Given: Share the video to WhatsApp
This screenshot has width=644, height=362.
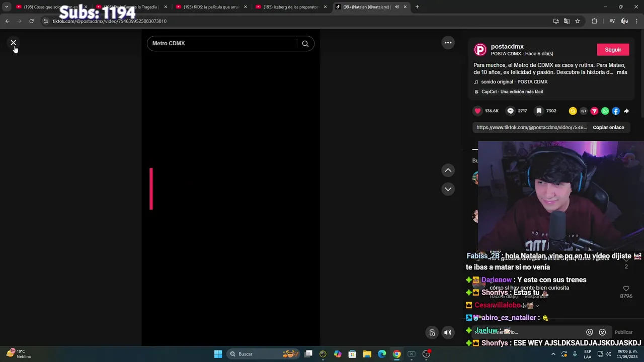Looking at the screenshot, I should tap(605, 111).
